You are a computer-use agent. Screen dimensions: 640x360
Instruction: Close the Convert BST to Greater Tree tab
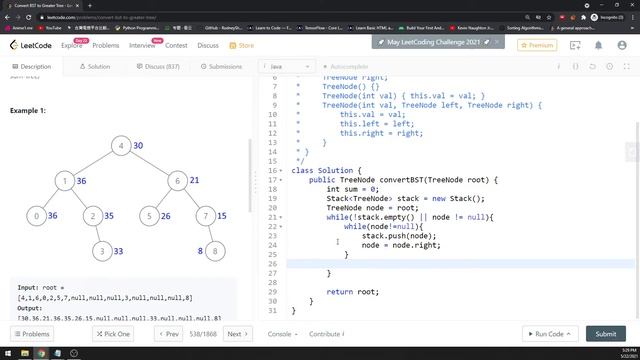point(77,6)
